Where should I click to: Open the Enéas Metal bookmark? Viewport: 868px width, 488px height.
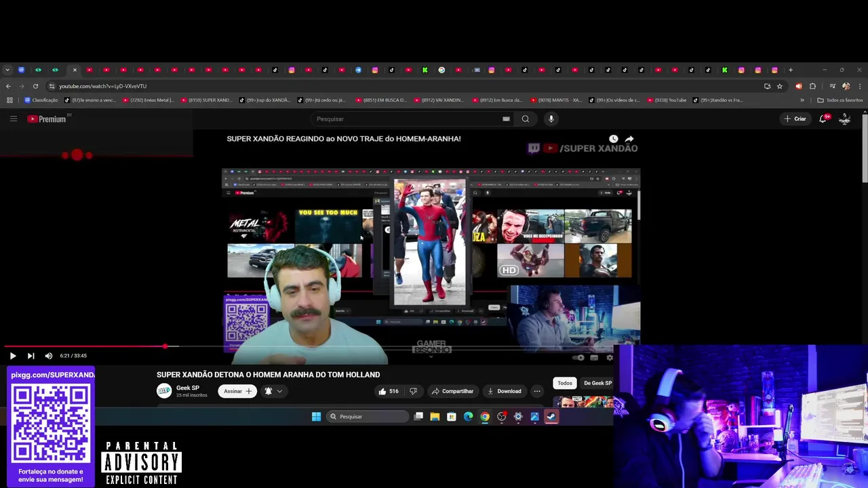148,100
